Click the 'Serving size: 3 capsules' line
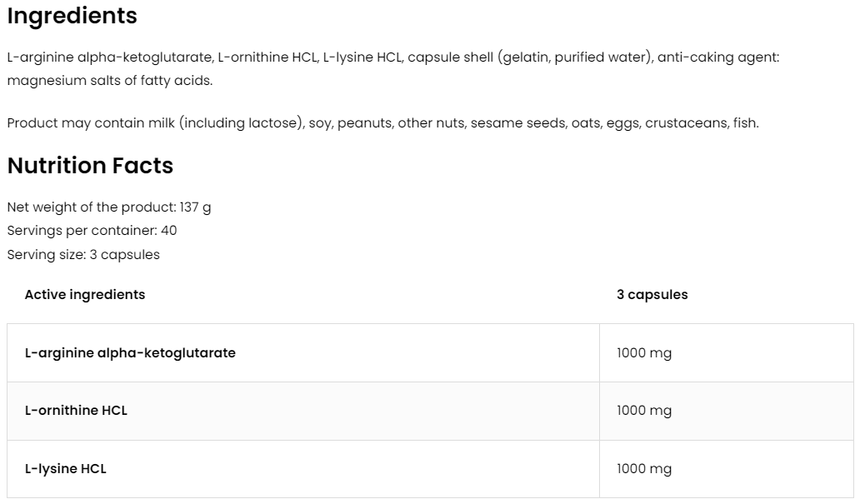The height and width of the screenshot is (504, 860). 83,255
